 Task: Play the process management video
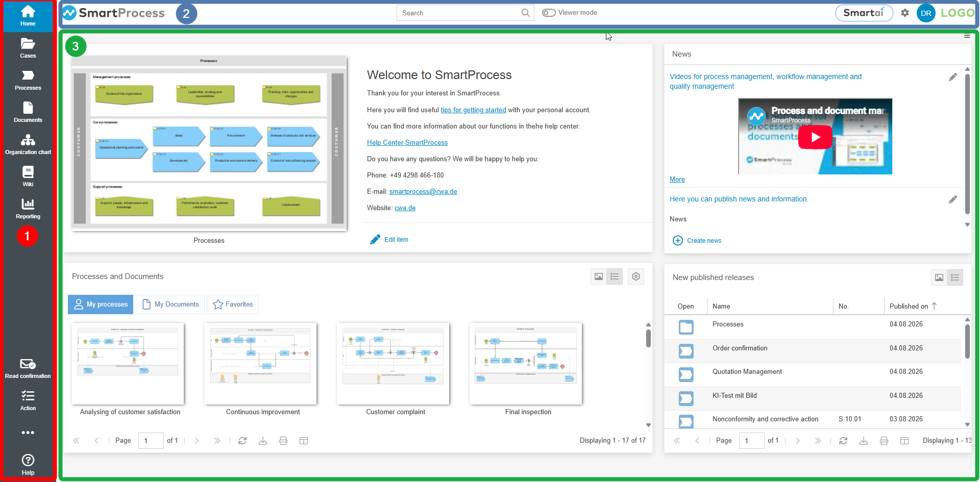(x=815, y=137)
